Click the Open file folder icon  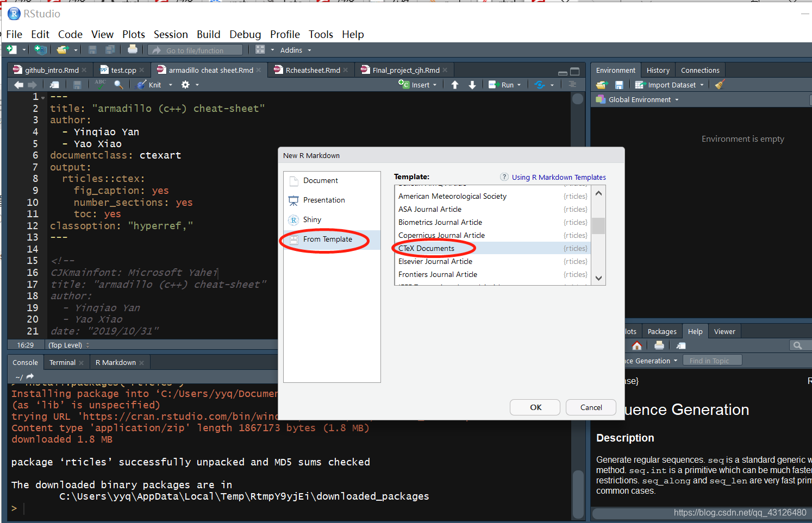click(63, 50)
